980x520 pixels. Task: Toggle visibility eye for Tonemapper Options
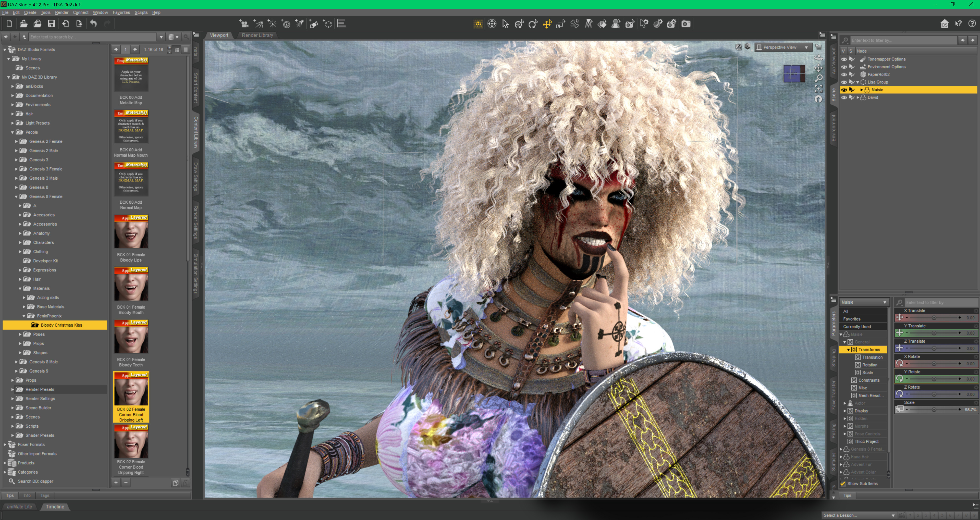844,59
